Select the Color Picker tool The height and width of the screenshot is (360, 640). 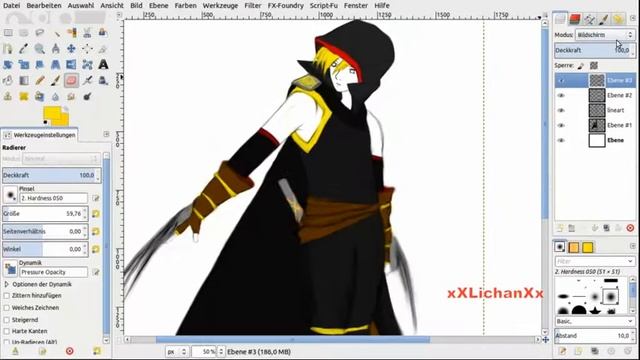(24, 49)
